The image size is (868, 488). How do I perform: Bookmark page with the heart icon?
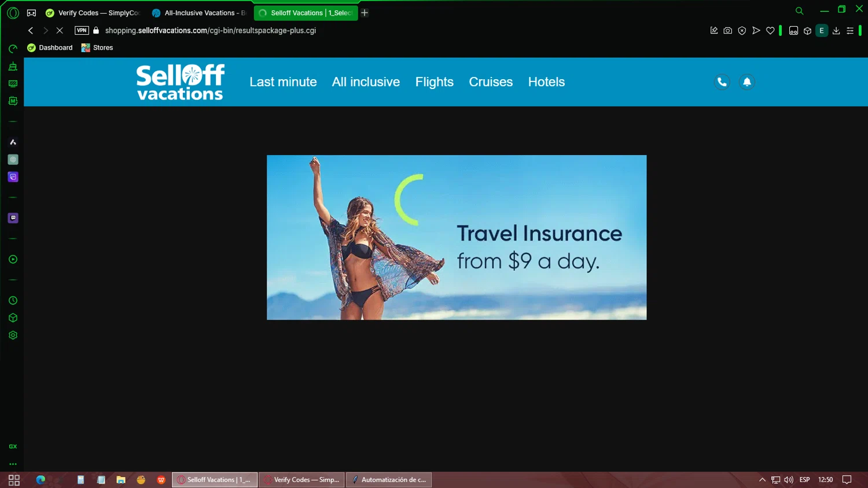(770, 31)
